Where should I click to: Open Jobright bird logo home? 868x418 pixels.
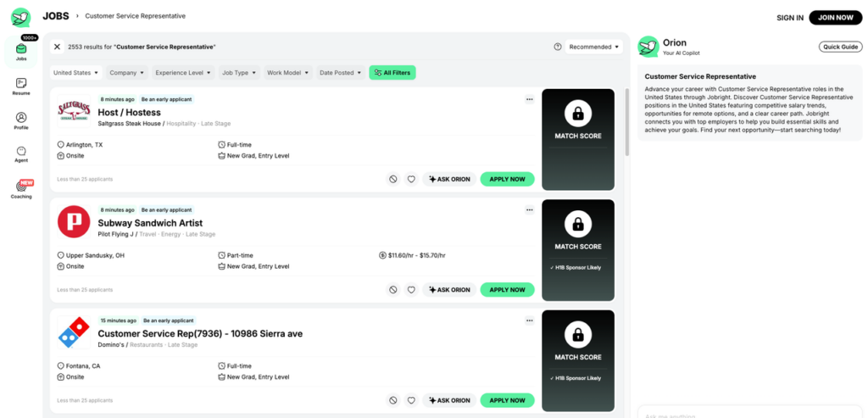pos(21,17)
